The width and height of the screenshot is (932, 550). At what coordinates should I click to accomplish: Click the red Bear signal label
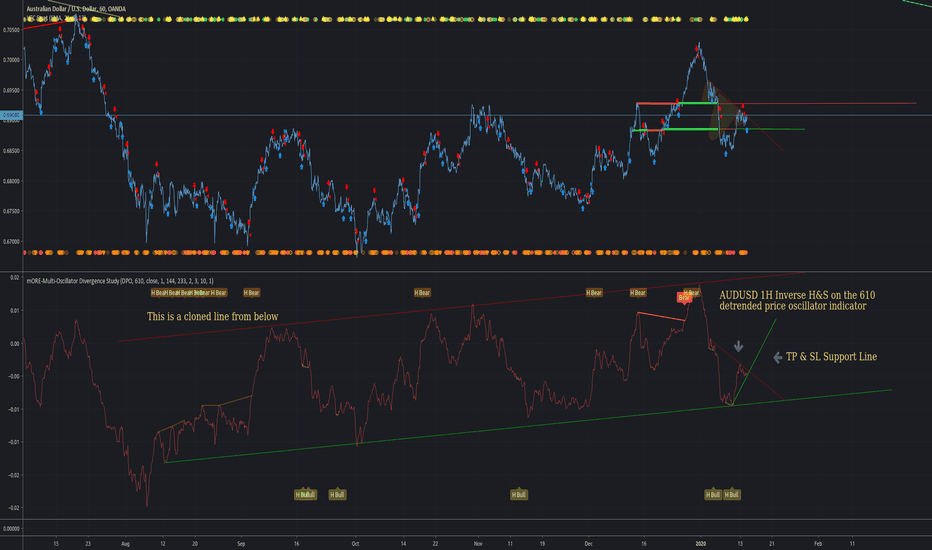point(685,298)
